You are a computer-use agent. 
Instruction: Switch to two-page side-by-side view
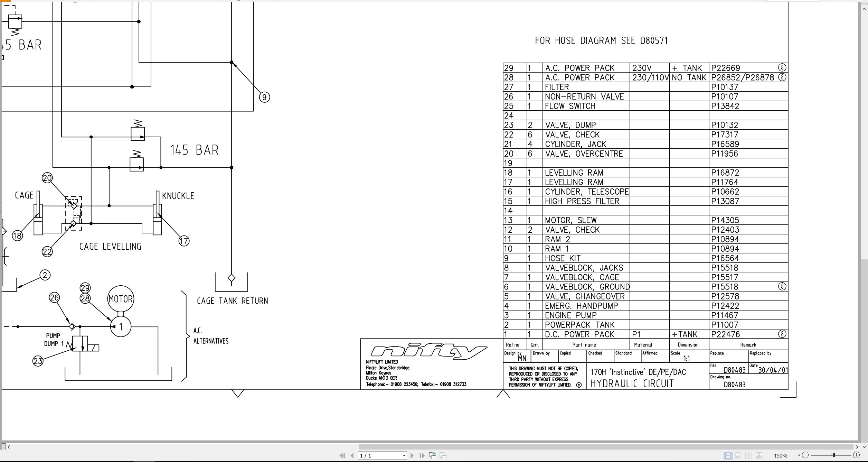pos(748,455)
